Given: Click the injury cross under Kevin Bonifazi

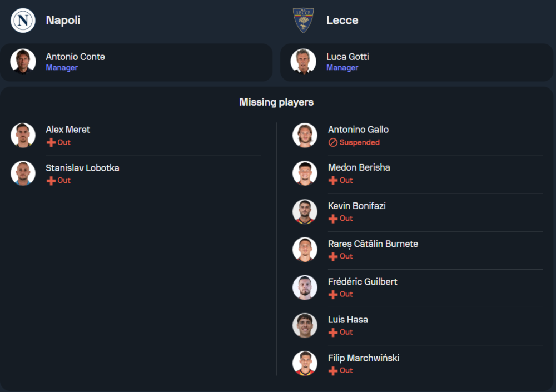Looking at the screenshot, I should click(x=333, y=219).
